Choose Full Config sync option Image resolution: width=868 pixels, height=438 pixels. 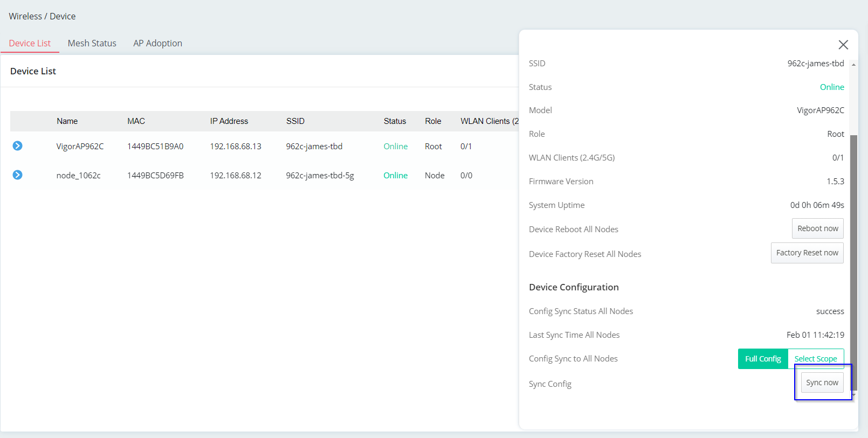click(x=763, y=359)
